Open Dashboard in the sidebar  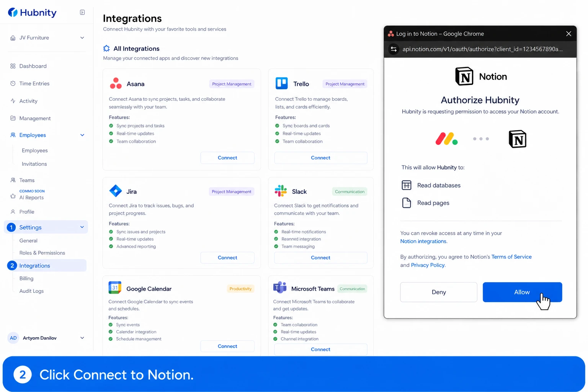click(x=33, y=66)
